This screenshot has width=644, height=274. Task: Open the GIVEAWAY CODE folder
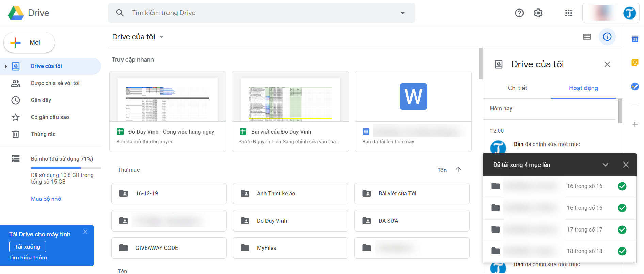pos(169,248)
